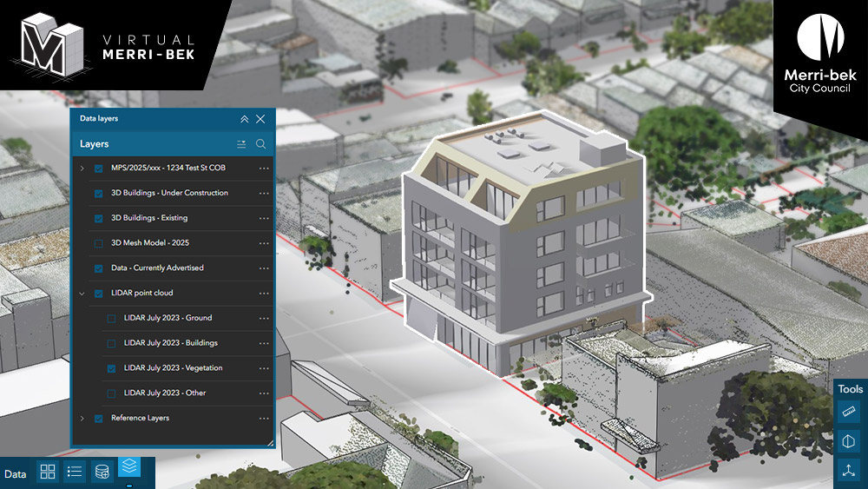868x489 pixels.
Task: Open options menu for Data - Currently Advertised
Action: pyautogui.click(x=264, y=268)
